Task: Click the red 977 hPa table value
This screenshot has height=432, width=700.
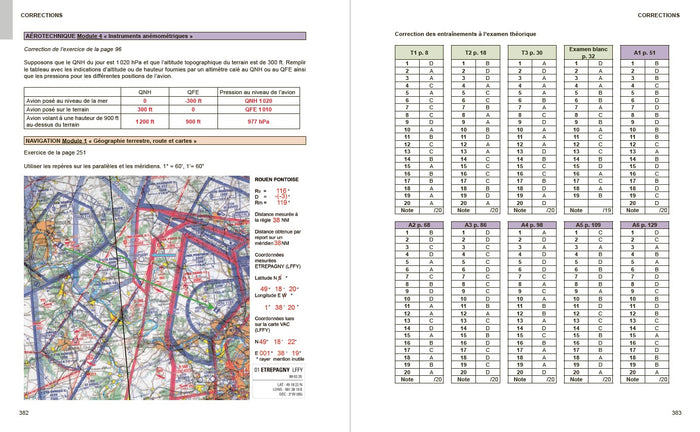Action: (x=259, y=120)
